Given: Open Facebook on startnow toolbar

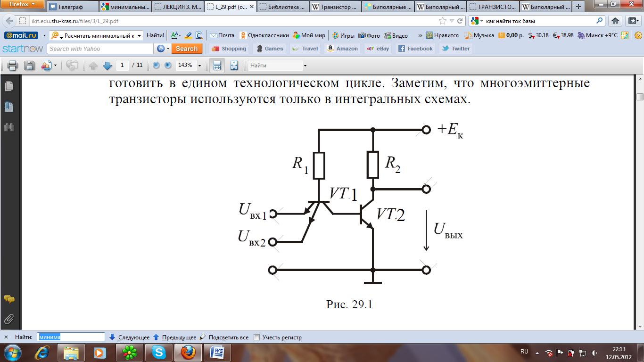Looking at the screenshot, I should [x=415, y=49].
